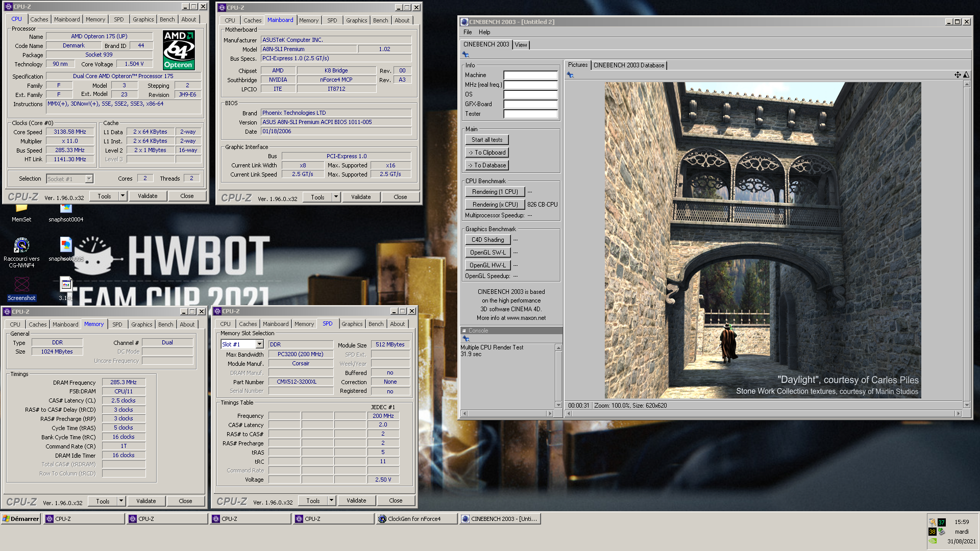
Task: Run the OpenGL SW-L benchmark
Action: click(x=487, y=253)
